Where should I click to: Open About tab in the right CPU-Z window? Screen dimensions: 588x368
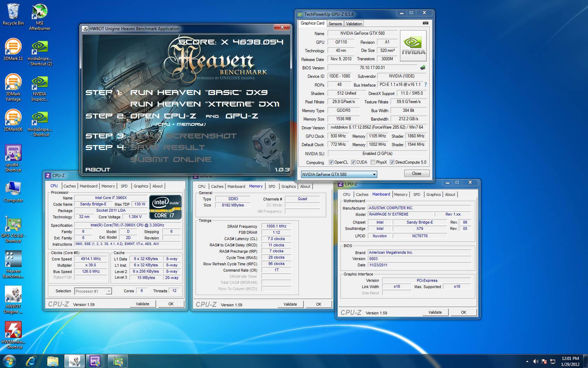[x=450, y=195]
